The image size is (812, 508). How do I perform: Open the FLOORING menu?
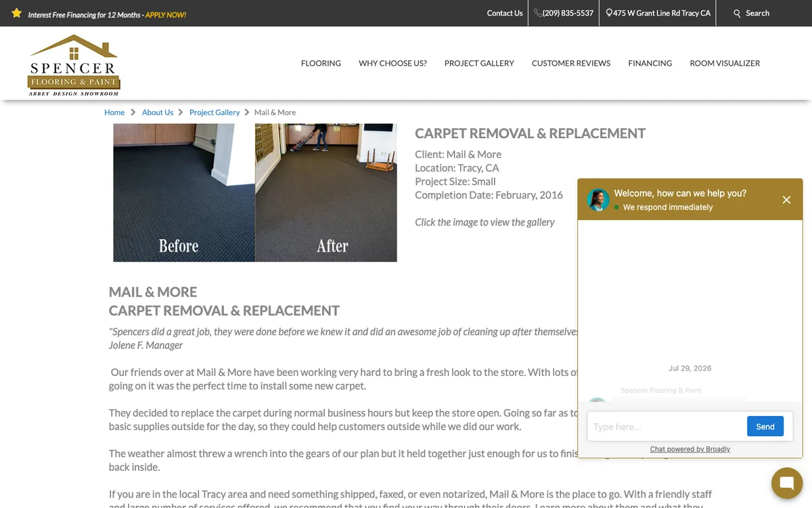321,63
